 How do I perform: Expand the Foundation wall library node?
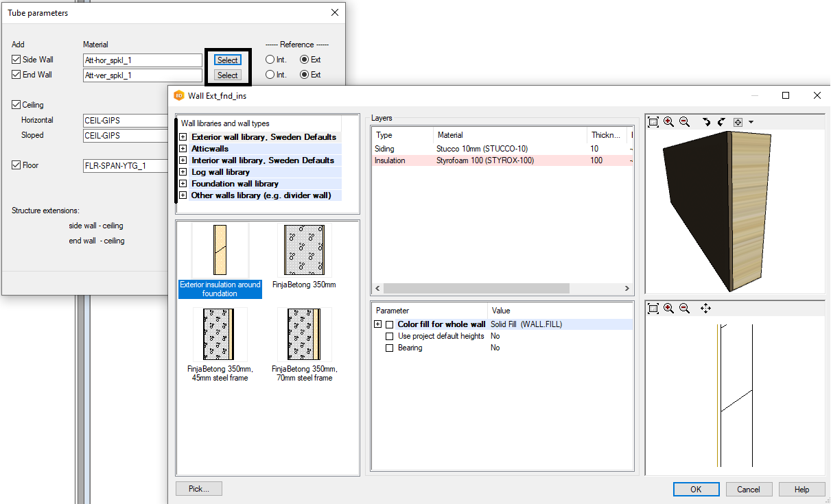[x=183, y=184]
